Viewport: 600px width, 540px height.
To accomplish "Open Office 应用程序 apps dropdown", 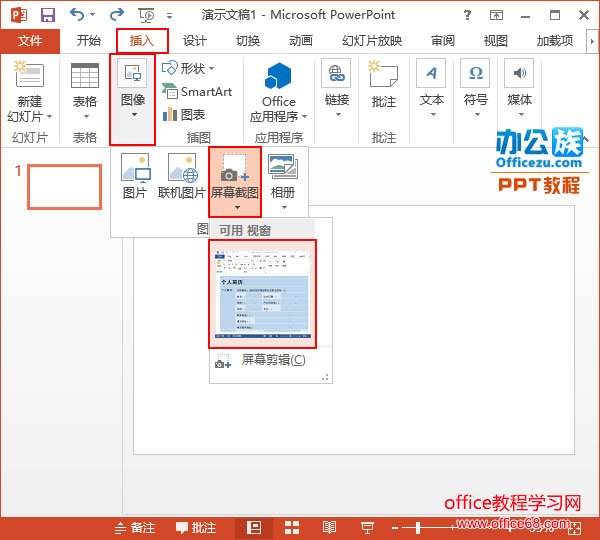I will point(279,92).
